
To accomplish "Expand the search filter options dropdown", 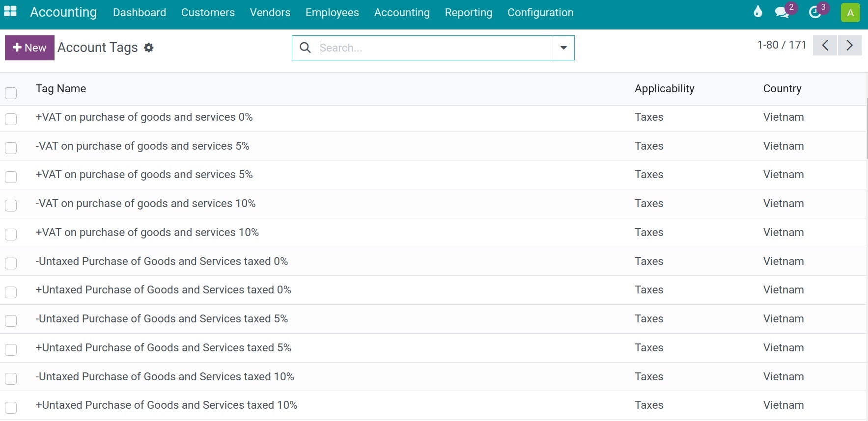I will click(563, 48).
